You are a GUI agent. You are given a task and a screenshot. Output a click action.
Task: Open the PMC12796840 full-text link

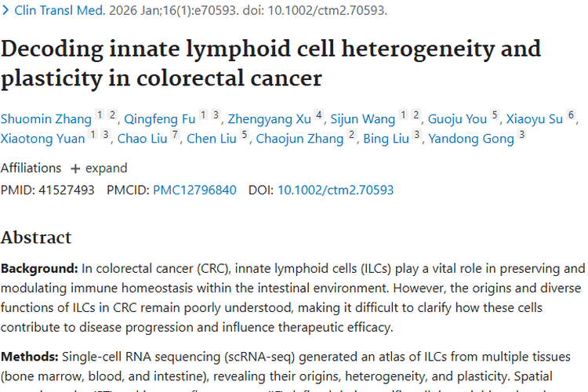(x=194, y=190)
